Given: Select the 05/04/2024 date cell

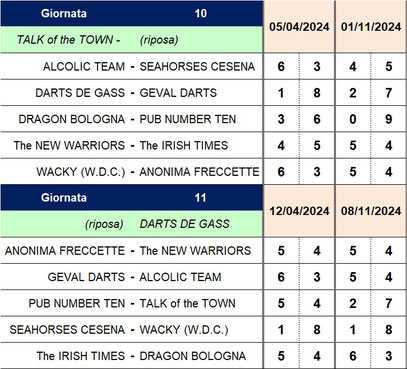Looking at the screenshot, I should (299, 27).
